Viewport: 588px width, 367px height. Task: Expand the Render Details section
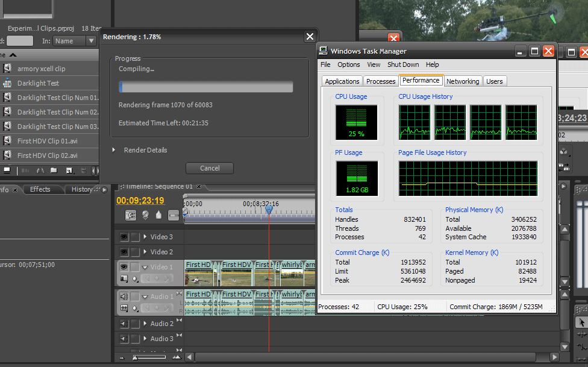(x=114, y=150)
